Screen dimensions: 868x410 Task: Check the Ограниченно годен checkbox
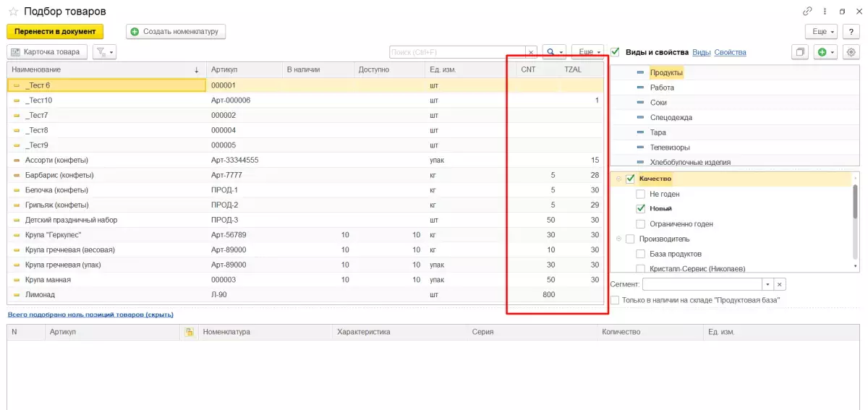pyautogui.click(x=640, y=224)
